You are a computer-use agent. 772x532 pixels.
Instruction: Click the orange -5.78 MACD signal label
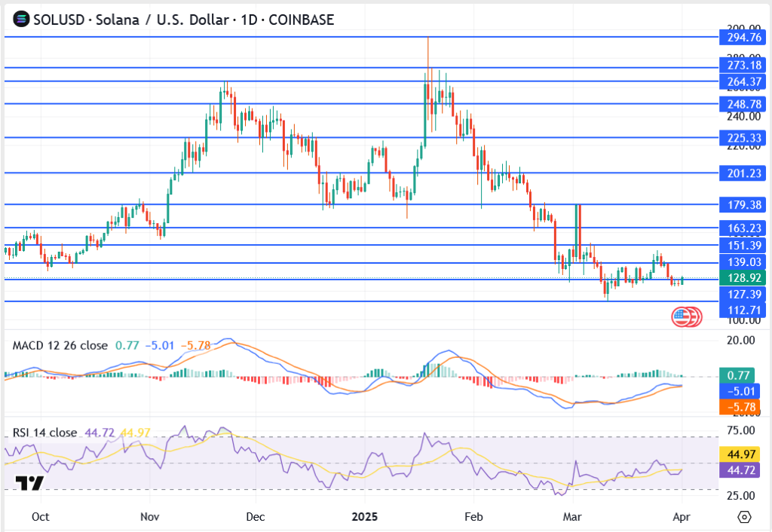tap(742, 407)
